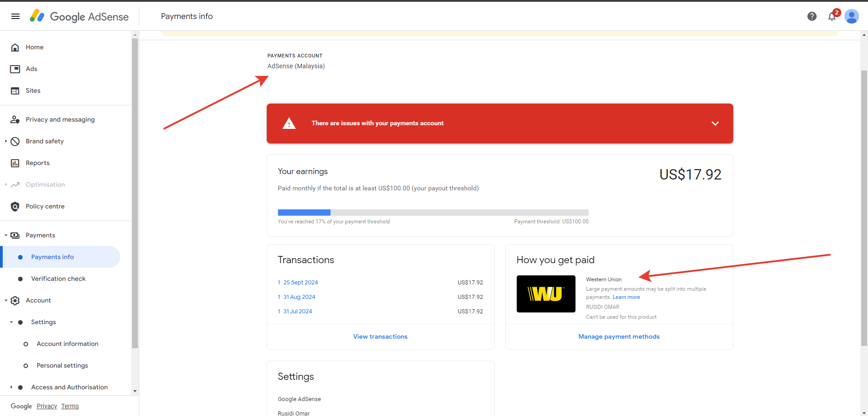
Task: Select Payments info menu item
Action: (x=61, y=257)
